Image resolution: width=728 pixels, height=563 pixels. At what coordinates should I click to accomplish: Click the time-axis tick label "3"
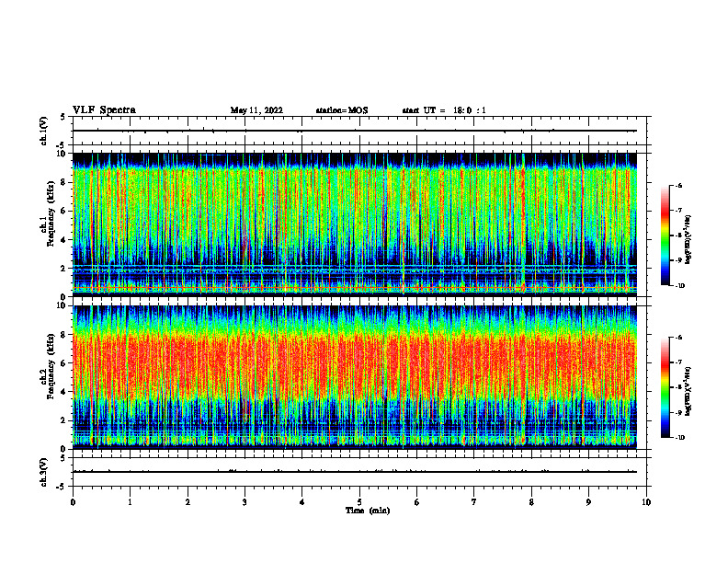(245, 502)
